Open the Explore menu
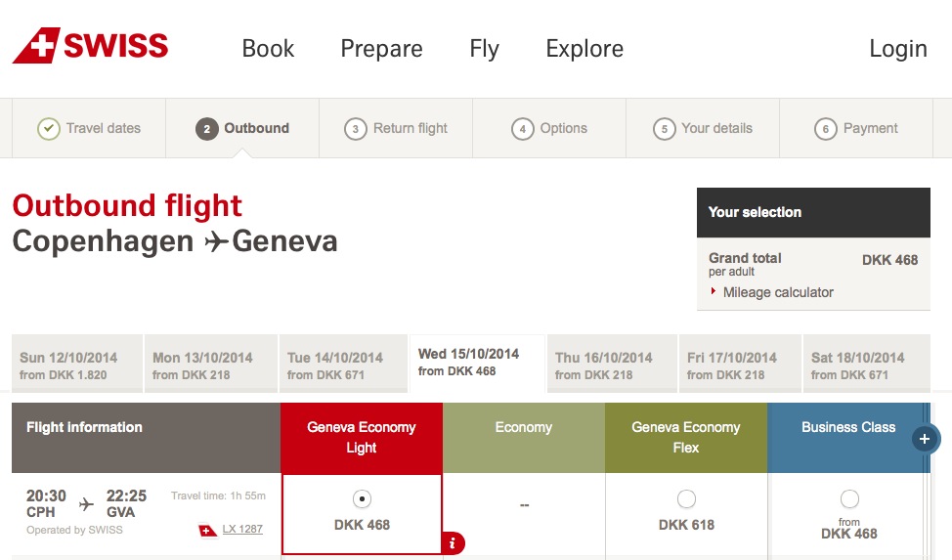Image resolution: width=952 pixels, height=560 pixels. tap(584, 49)
